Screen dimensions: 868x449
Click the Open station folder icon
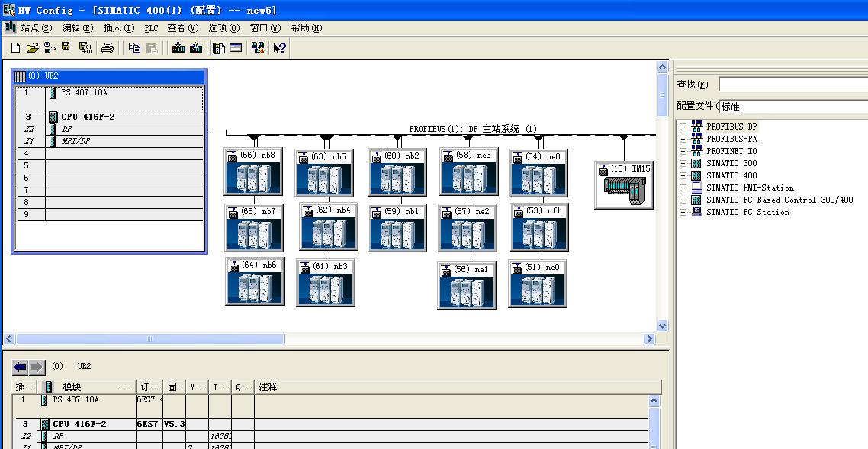point(33,48)
